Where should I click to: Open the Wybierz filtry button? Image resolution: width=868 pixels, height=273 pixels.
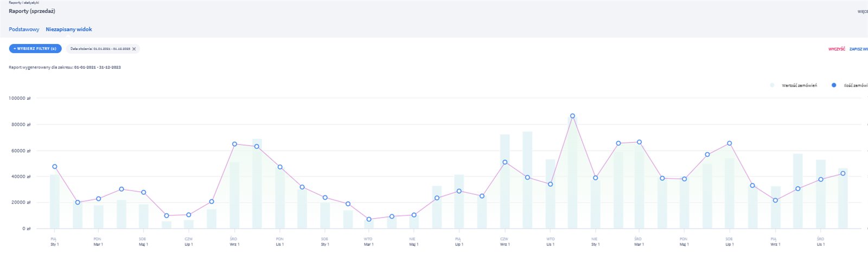pos(35,49)
